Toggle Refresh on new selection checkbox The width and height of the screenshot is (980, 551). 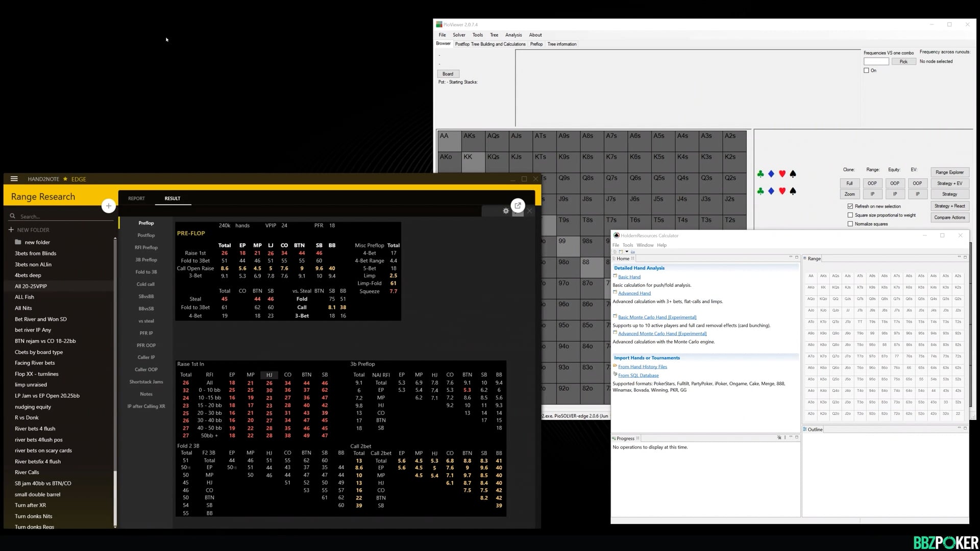pos(850,206)
